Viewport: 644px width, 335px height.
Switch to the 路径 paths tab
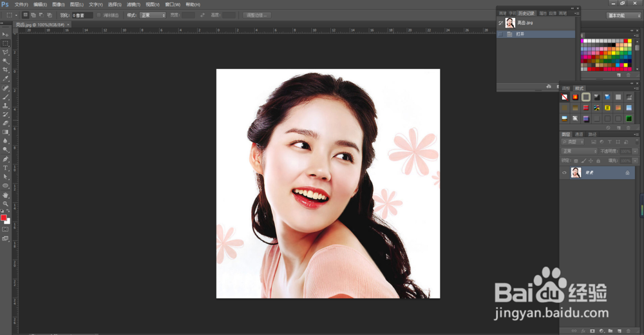coord(592,135)
